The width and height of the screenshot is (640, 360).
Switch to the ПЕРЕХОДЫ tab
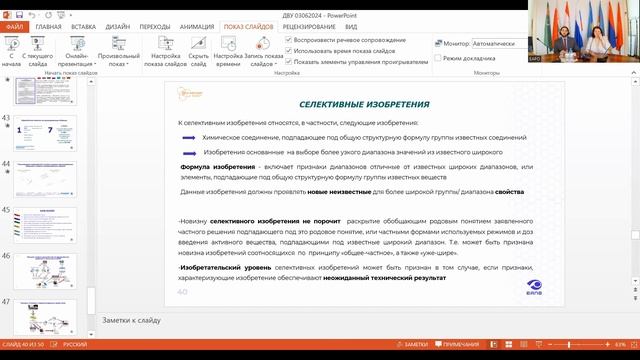tap(155, 27)
